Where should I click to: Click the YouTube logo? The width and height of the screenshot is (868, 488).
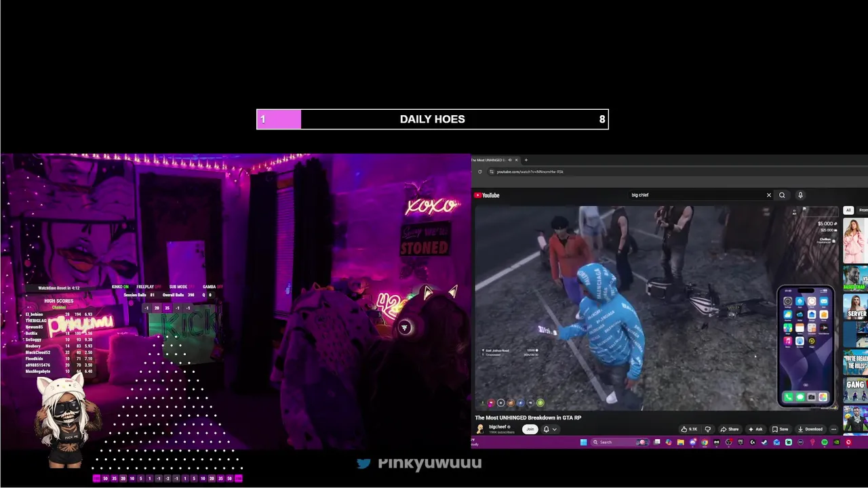click(x=487, y=195)
